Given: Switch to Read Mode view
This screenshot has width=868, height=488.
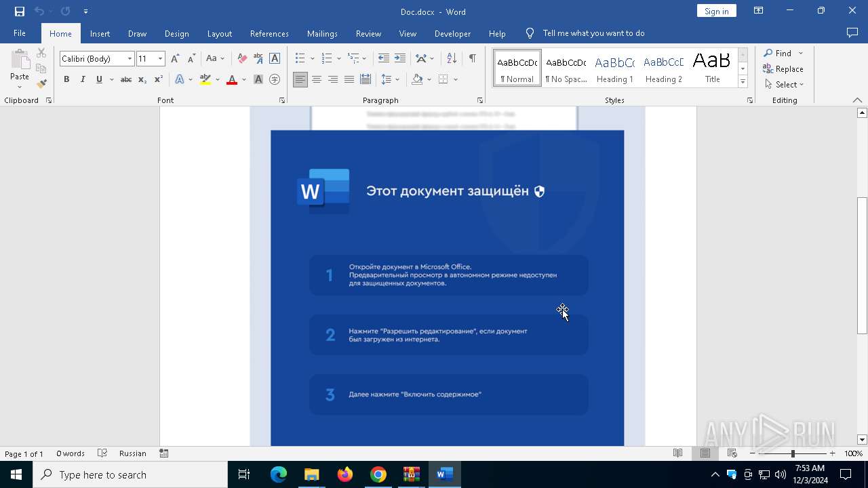Looking at the screenshot, I should click(677, 453).
